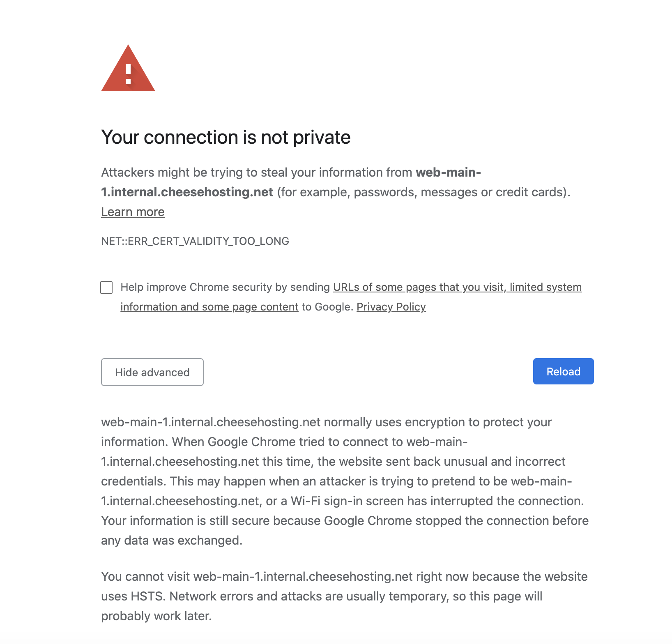Click the "Your connection is not private" heading
Screen dimensions: 672x644
click(226, 137)
